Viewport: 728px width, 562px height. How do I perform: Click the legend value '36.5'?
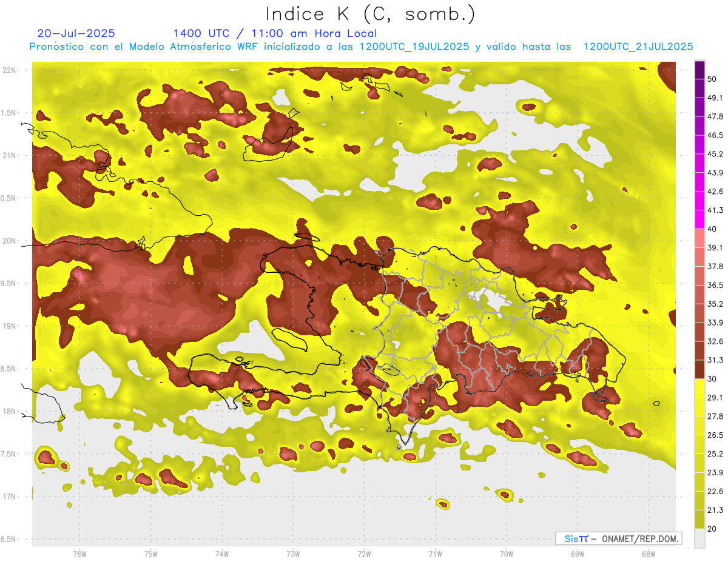coord(715,285)
